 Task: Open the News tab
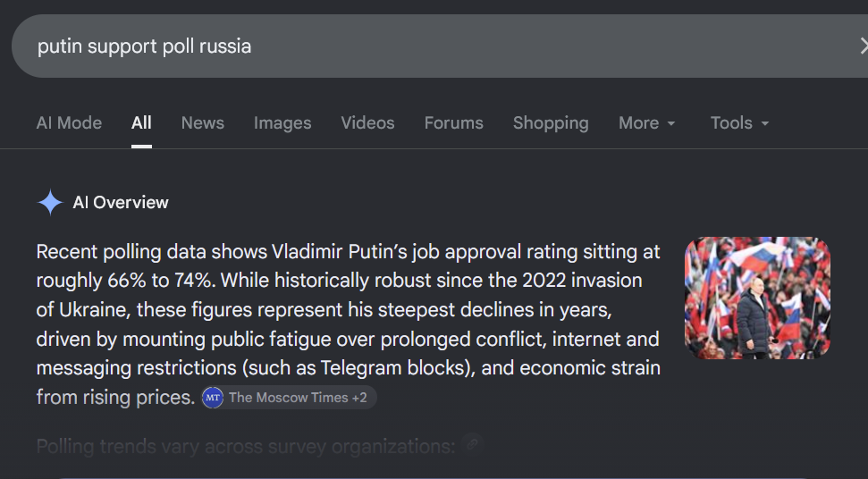203,122
